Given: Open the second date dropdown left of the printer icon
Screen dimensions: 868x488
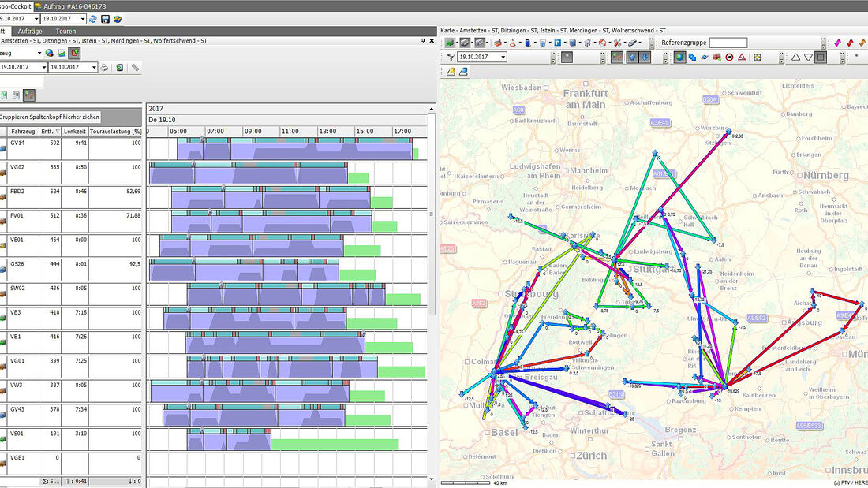Looking at the screenshot, I should 94,68.
